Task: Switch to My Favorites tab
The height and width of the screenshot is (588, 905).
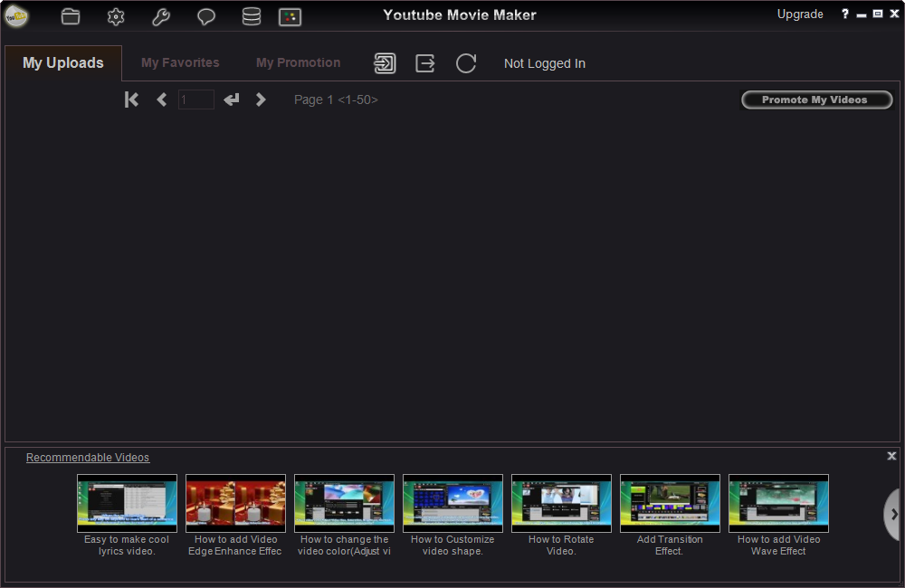Action: (180, 63)
